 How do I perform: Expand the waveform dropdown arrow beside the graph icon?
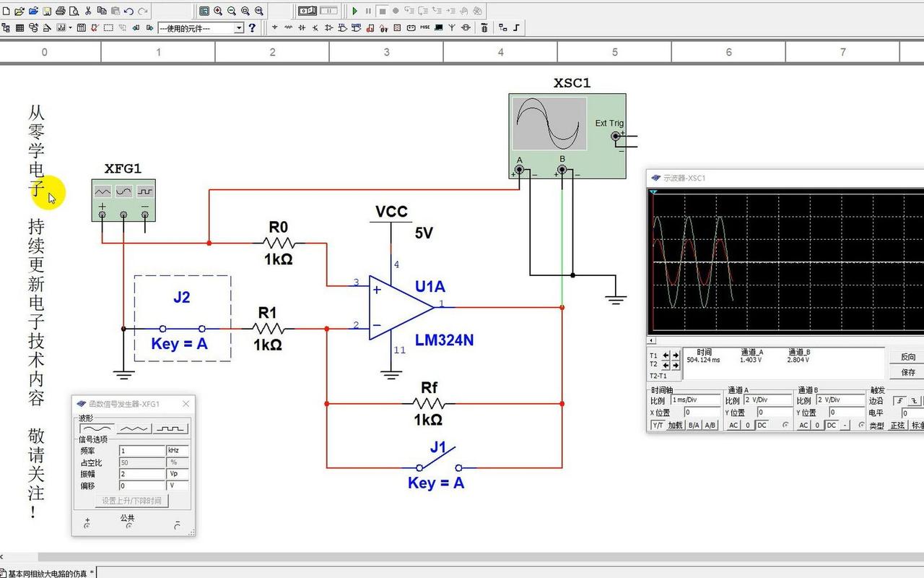(70, 28)
